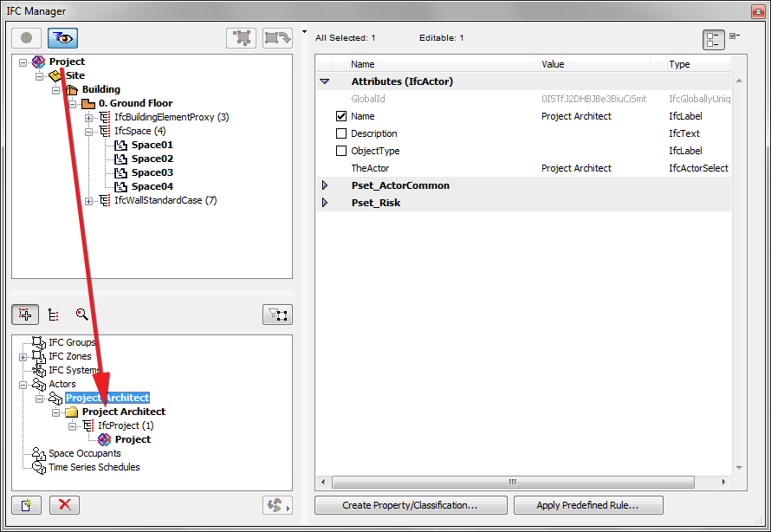Toggle the small checkbox list icon

click(735, 36)
